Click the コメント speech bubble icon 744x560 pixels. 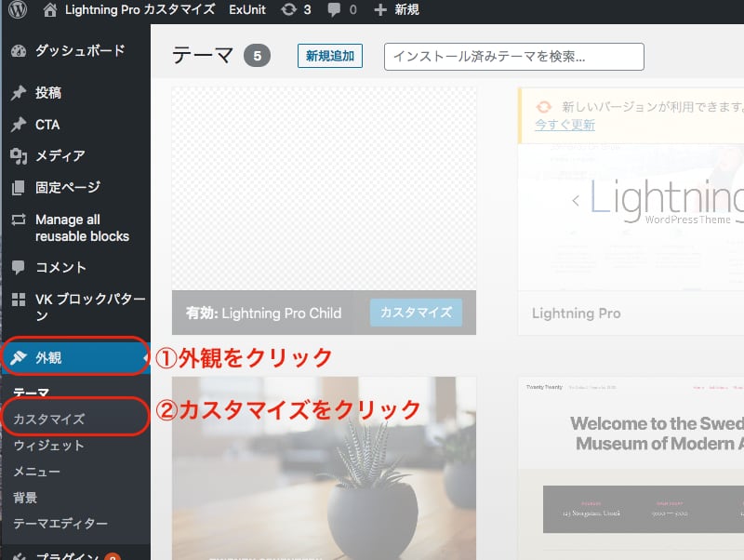[19, 267]
